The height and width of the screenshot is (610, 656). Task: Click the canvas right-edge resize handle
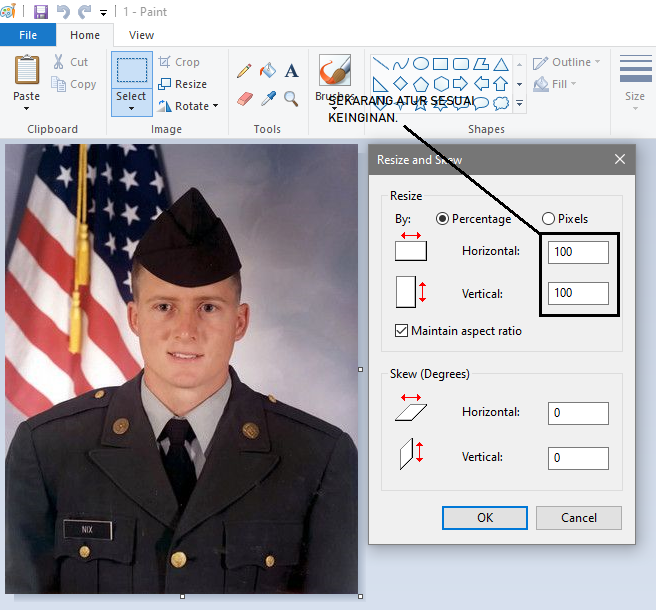(x=360, y=369)
